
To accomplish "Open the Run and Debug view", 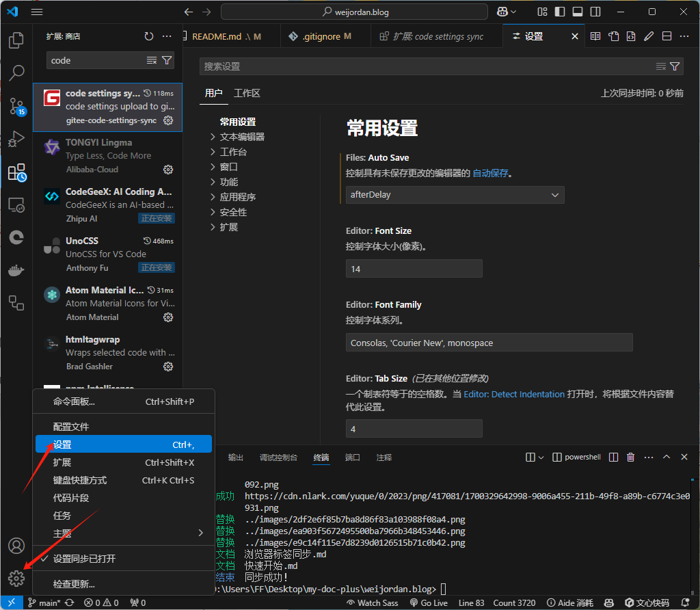I will [x=16, y=139].
